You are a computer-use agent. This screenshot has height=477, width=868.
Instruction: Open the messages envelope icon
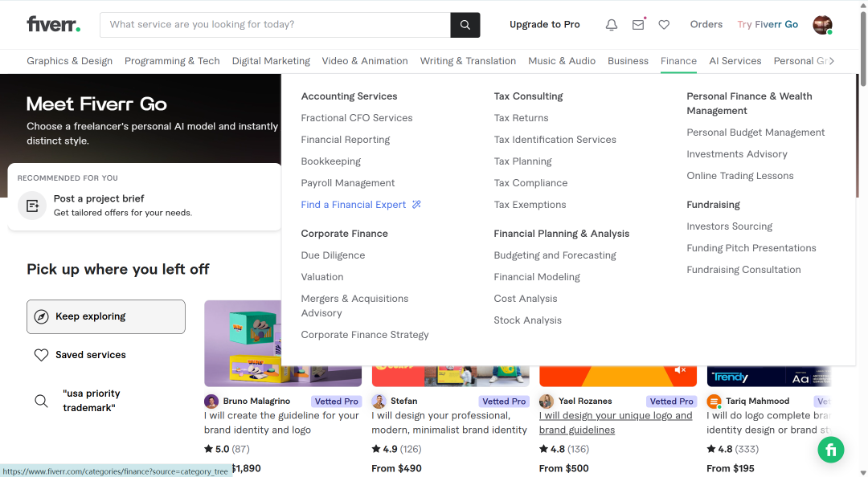point(638,25)
